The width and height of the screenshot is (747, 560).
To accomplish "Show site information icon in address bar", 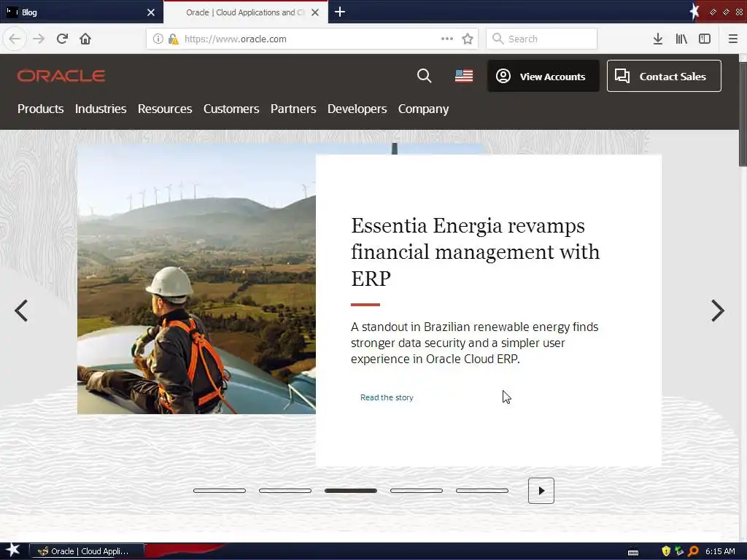I will point(158,39).
